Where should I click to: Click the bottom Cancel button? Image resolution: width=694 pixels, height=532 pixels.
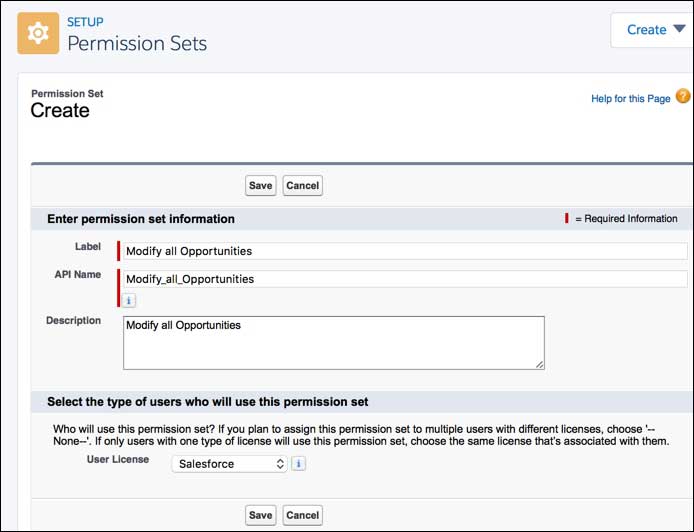302,515
